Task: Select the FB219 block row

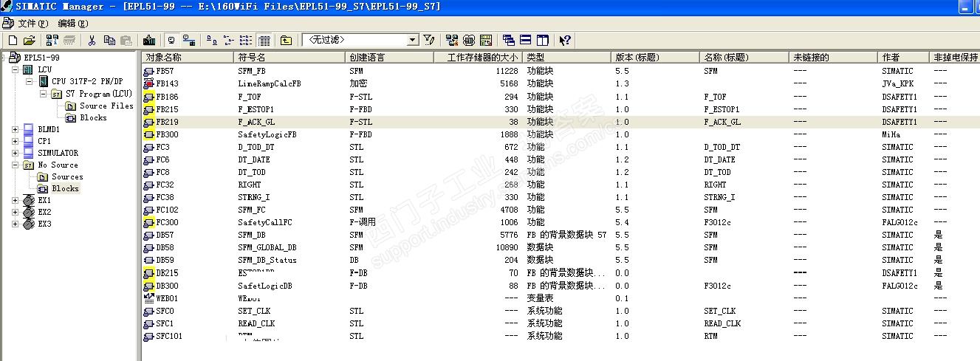Action: pos(561,122)
